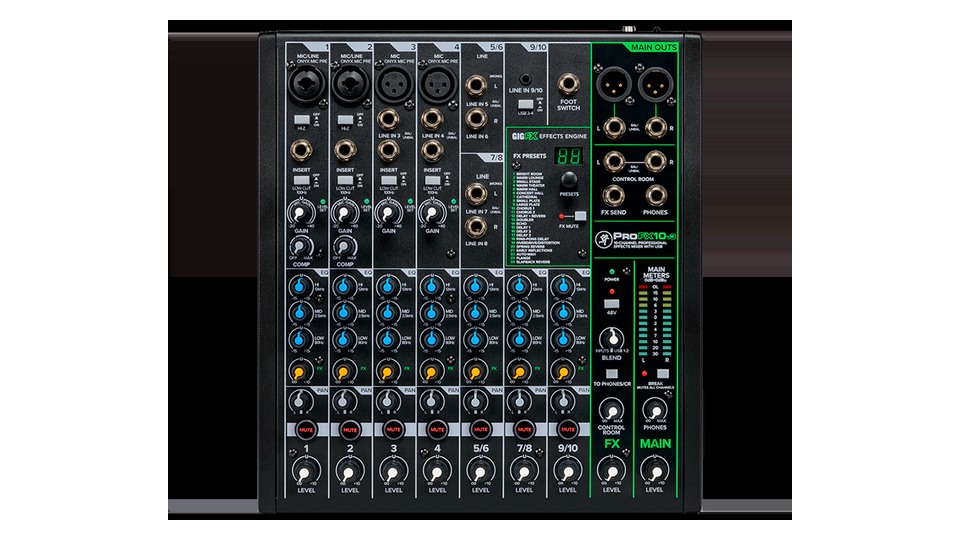960x540 pixels.
Task: Click the channel 3 MID EQ knob
Action: [388, 312]
